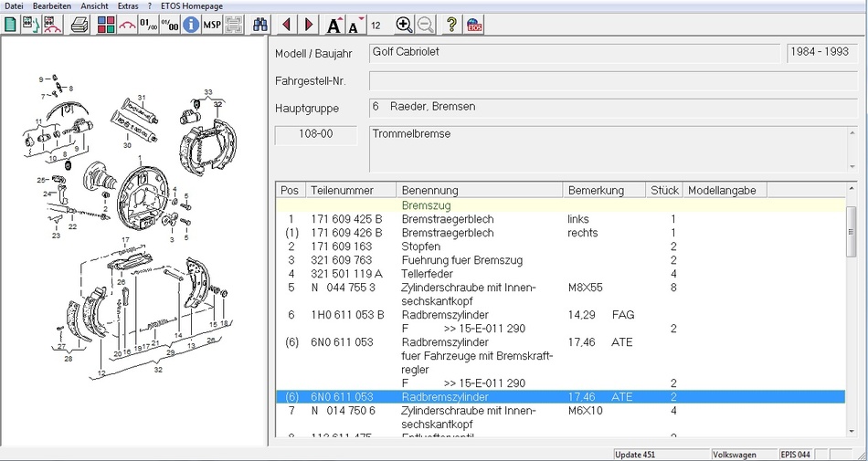Click the Volkswagen status bar entry

click(x=744, y=455)
